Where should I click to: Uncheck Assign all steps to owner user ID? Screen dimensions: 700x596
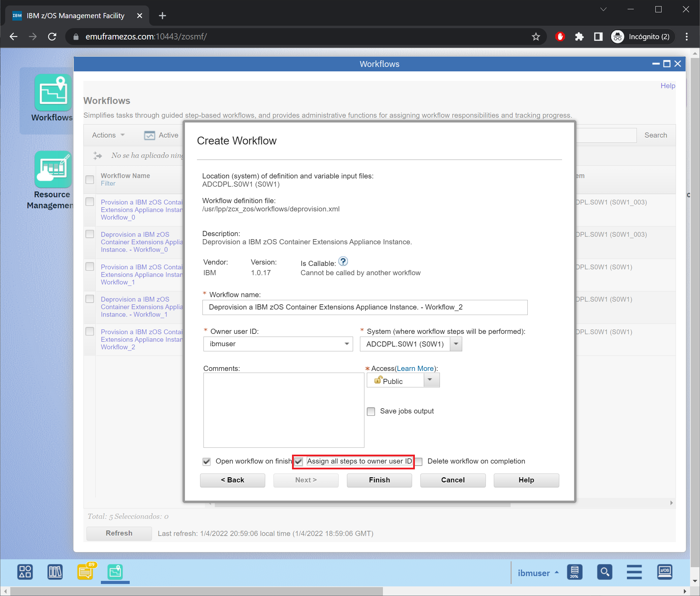point(299,461)
